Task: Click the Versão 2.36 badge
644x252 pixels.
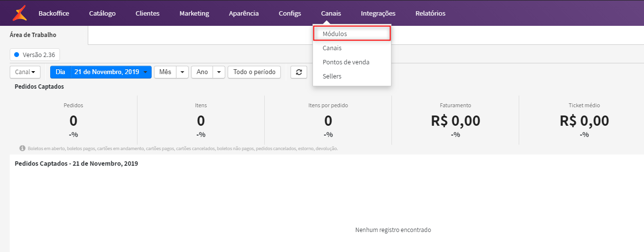Action: (x=35, y=55)
